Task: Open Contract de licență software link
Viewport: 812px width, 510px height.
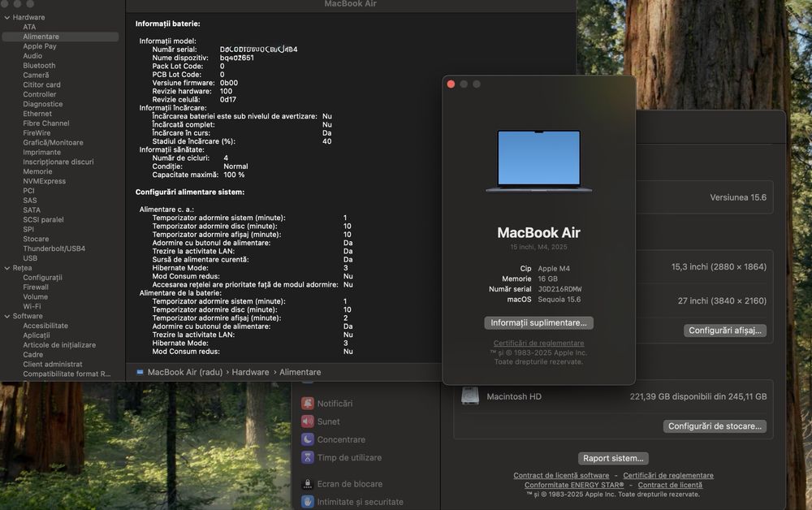Action: [x=561, y=475]
